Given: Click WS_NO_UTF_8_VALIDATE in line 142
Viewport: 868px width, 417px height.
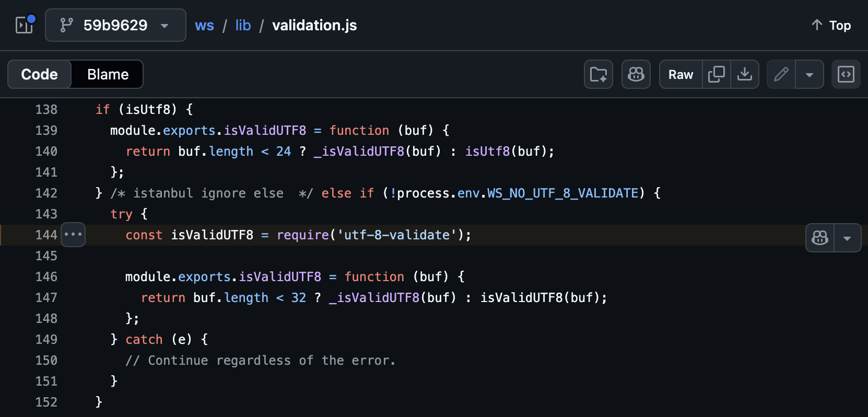Looking at the screenshot, I should 562,193.
